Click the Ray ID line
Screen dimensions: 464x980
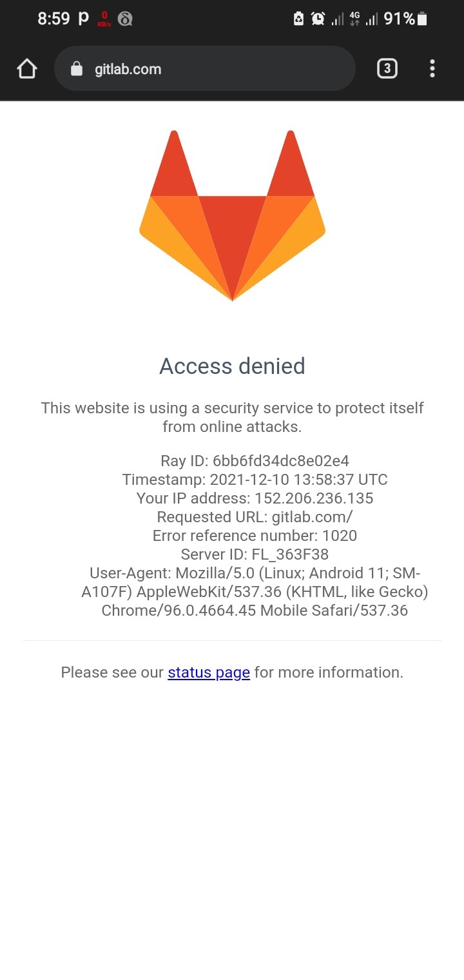pos(255,461)
